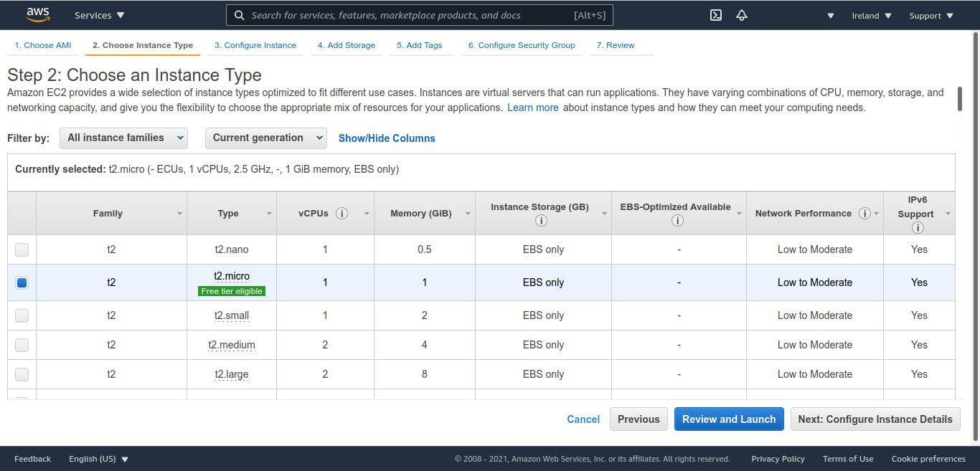
Task: Open the Ireland region dropdown
Action: pos(872,15)
